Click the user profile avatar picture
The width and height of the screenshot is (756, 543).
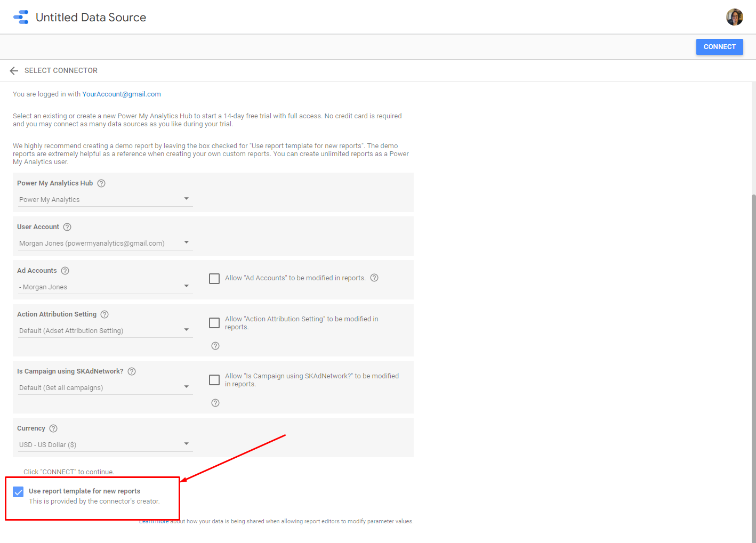click(734, 17)
